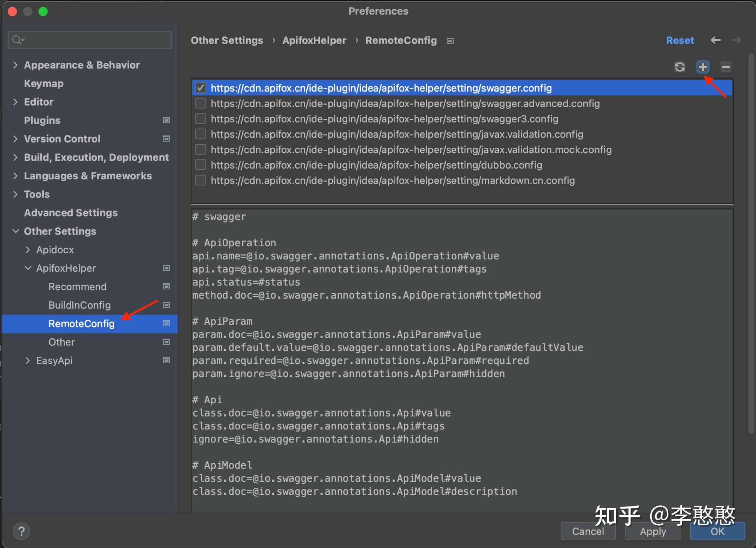The image size is (756, 548).
Task: Apply the current settings changes
Action: (x=652, y=531)
